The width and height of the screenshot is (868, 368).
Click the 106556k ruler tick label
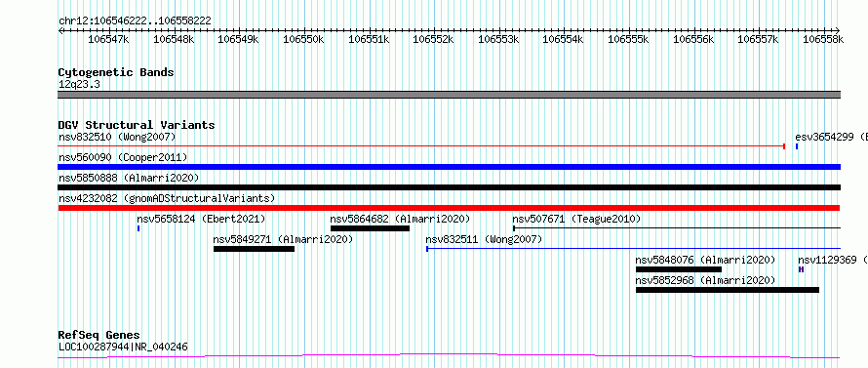693,39
